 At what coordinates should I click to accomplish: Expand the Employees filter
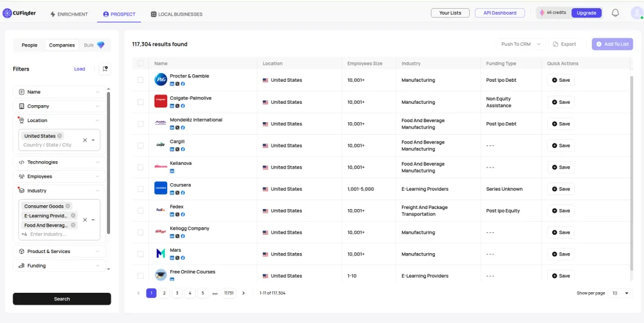pyautogui.click(x=59, y=176)
